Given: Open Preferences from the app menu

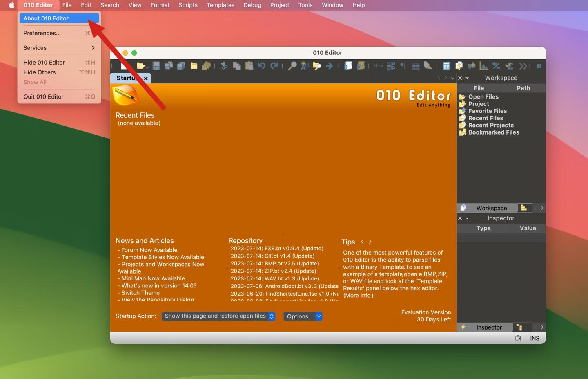Looking at the screenshot, I should click(59, 33).
